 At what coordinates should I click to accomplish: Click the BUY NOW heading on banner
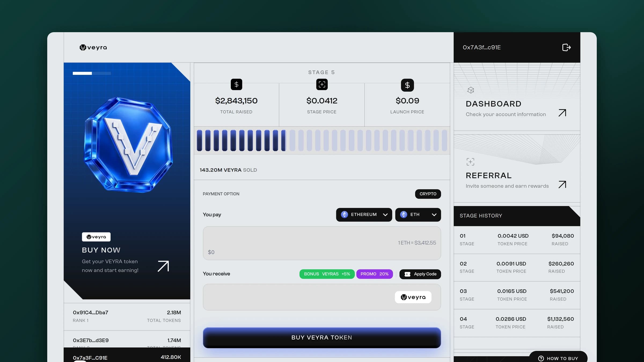click(101, 250)
